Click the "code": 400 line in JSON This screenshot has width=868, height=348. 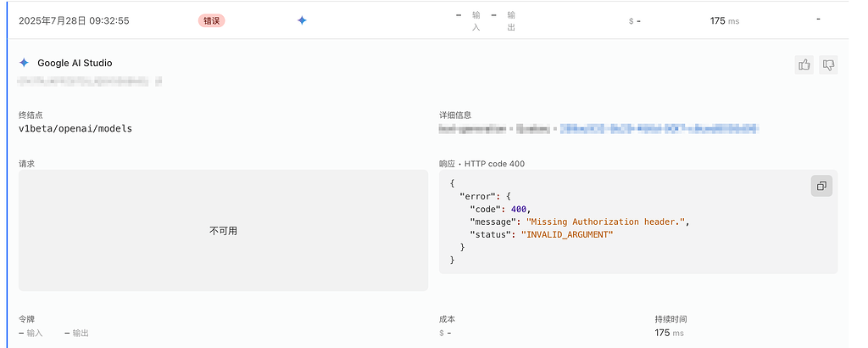coord(500,209)
